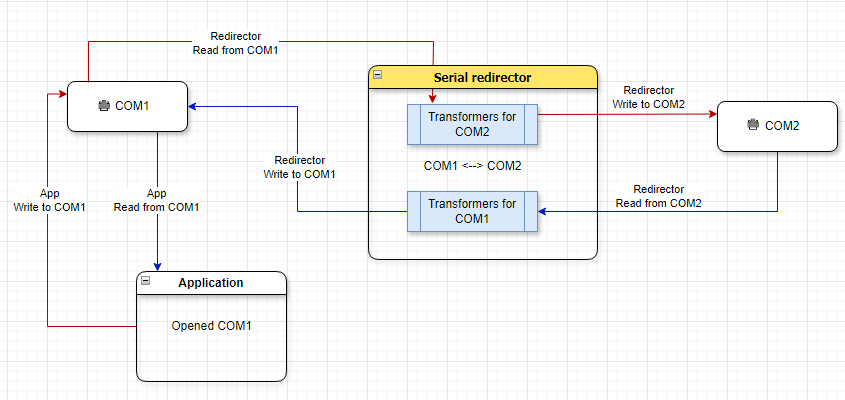
Task: Select the 'App Read from COM1' label
Action: (157, 200)
